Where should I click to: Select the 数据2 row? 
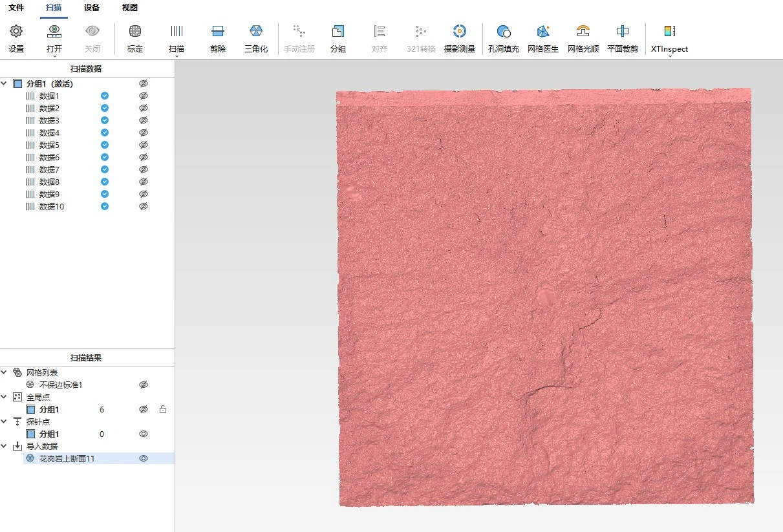coord(87,108)
